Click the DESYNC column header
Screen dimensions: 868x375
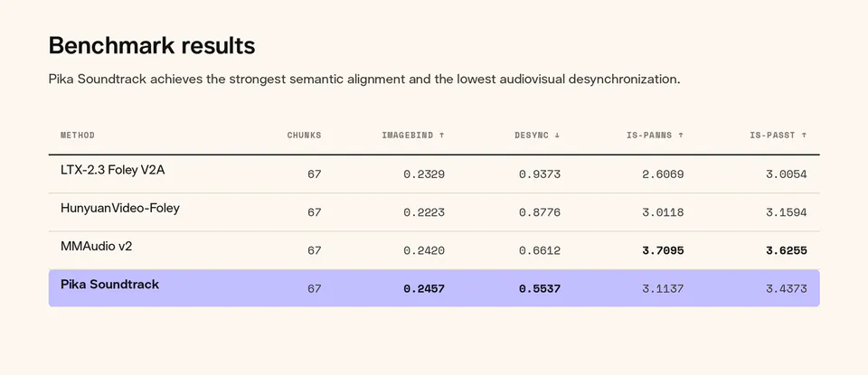(537, 135)
